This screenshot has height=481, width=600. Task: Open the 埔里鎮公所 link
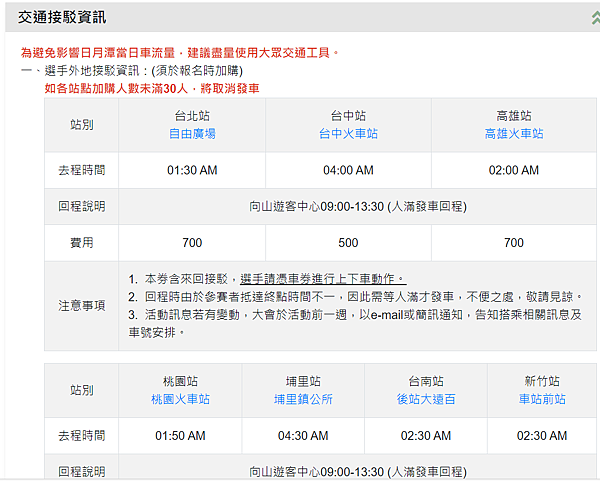[x=303, y=399]
